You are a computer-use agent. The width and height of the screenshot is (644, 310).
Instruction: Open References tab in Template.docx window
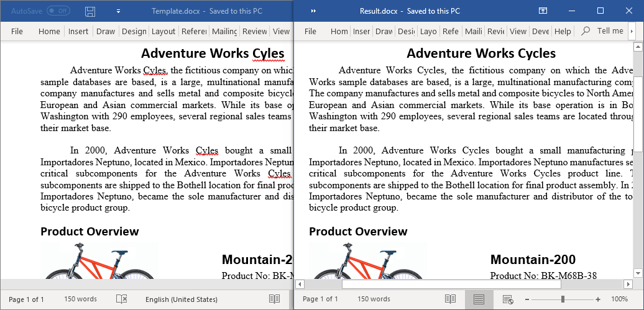click(x=194, y=31)
